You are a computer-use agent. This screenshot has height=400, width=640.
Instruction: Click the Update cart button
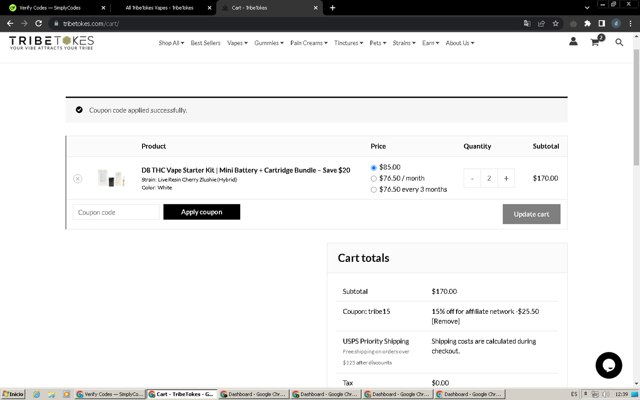(531, 214)
